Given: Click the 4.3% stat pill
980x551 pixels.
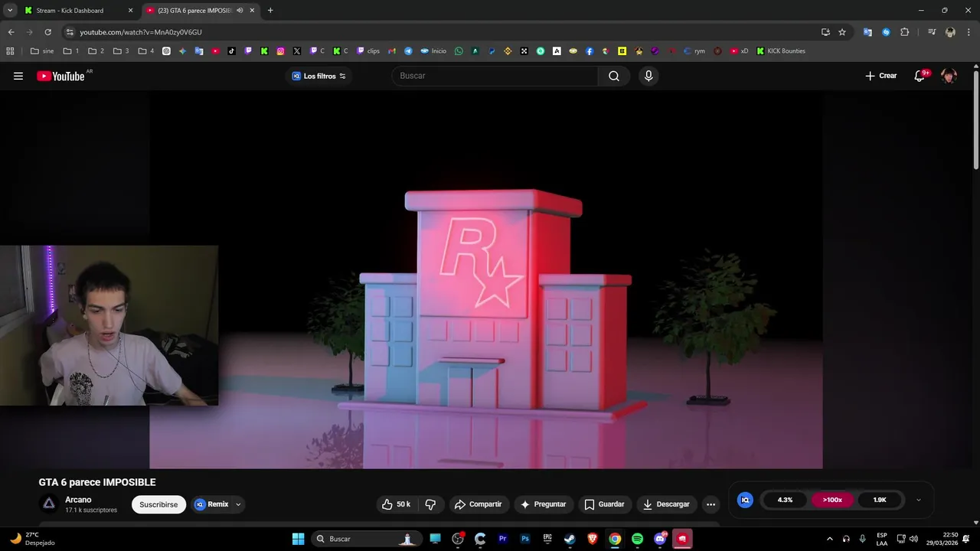Looking at the screenshot, I should pos(786,500).
